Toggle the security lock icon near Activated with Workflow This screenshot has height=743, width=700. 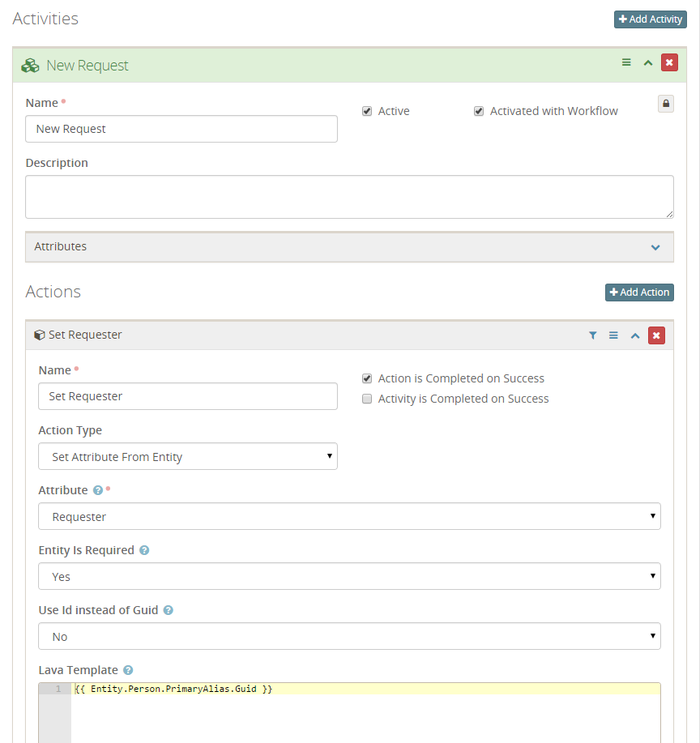pos(665,104)
